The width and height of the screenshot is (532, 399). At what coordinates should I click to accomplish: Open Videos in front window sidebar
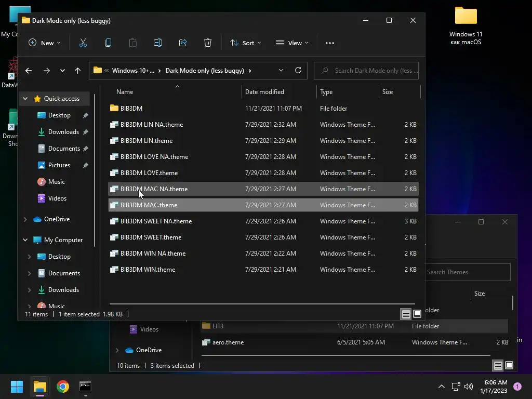[57, 198]
